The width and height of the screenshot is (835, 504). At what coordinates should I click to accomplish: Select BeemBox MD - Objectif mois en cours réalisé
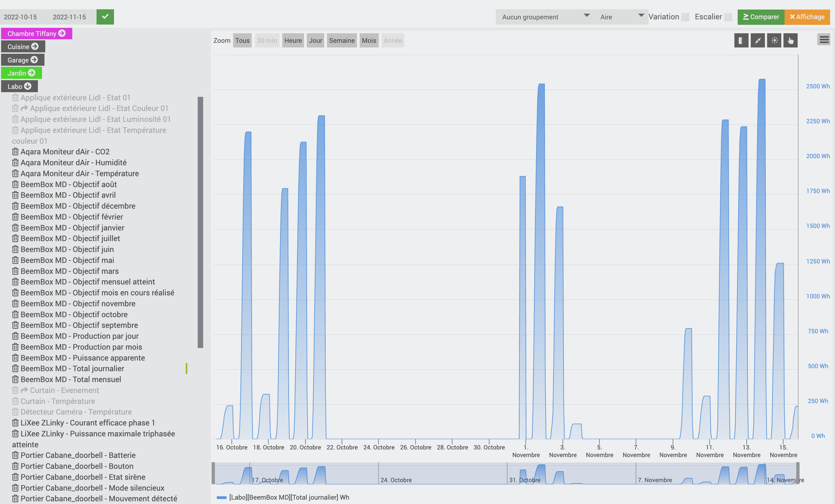coord(98,293)
